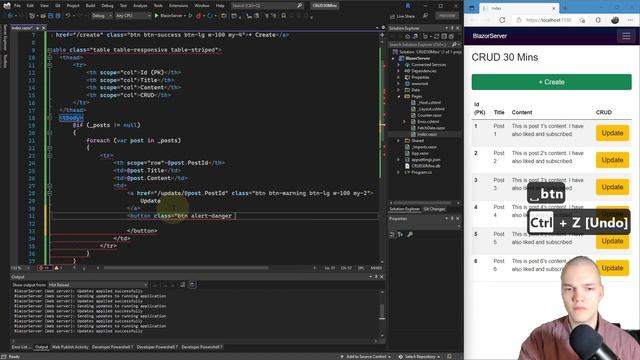640x360 pixels.
Task: Click the browser address bar showing localhost
Action: coord(548,20)
